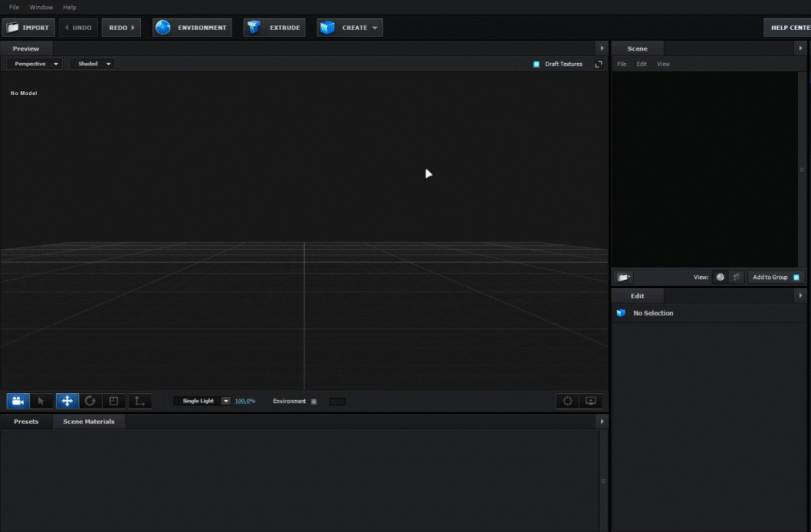The width and height of the screenshot is (811, 532).
Task: Open the Single Light dropdown
Action: point(202,401)
